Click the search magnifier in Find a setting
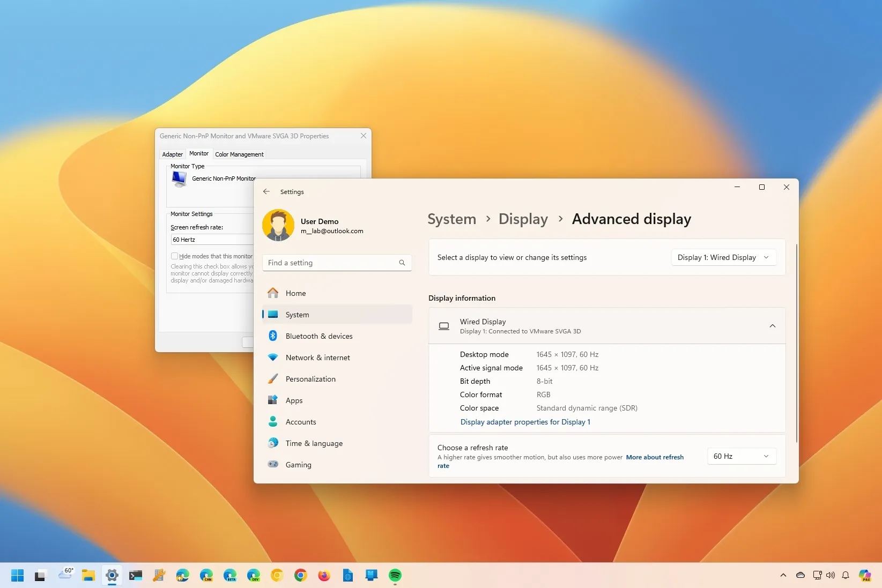The width and height of the screenshot is (882, 588). pyautogui.click(x=402, y=263)
